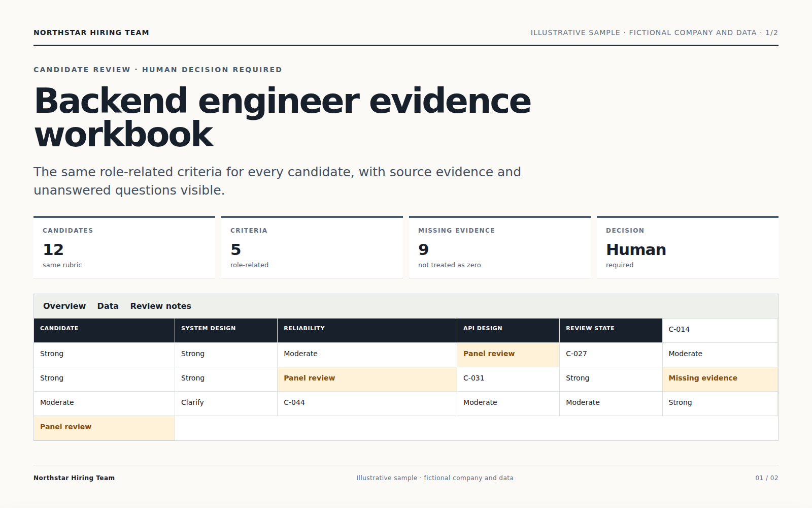
Task: Click candidate ID cell C-044
Action: point(367,403)
